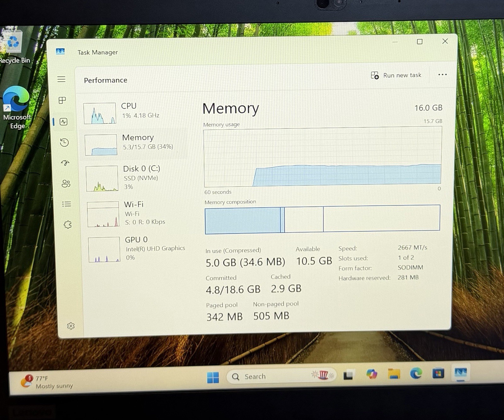The image size is (504, 420).
Task: Open the weather widget showing 77°F
Action: coord(47,382)
